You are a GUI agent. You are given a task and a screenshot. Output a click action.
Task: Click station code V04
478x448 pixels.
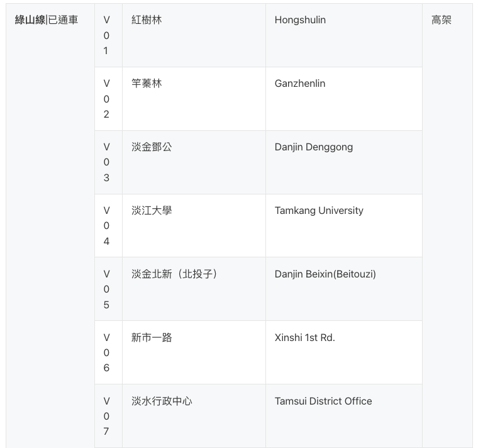(107, 226)
